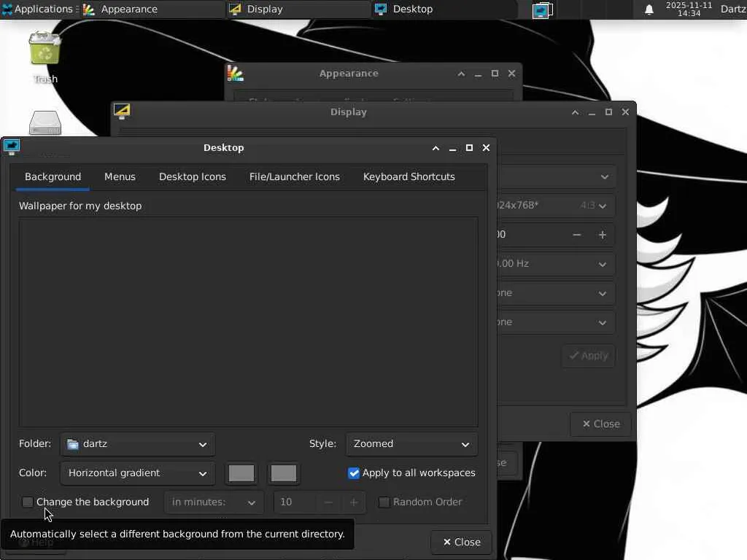Click the Desktop window title icon
The image size is (747, 560).
12,147
